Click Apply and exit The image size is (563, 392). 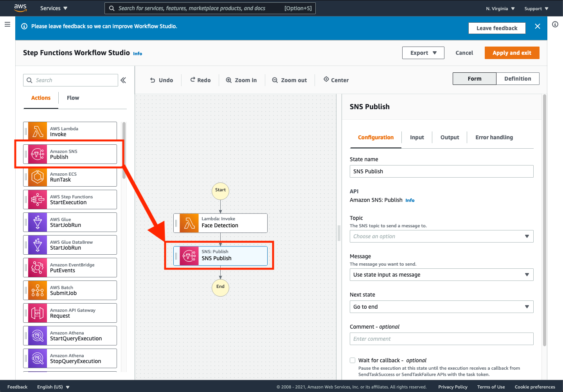512,53
